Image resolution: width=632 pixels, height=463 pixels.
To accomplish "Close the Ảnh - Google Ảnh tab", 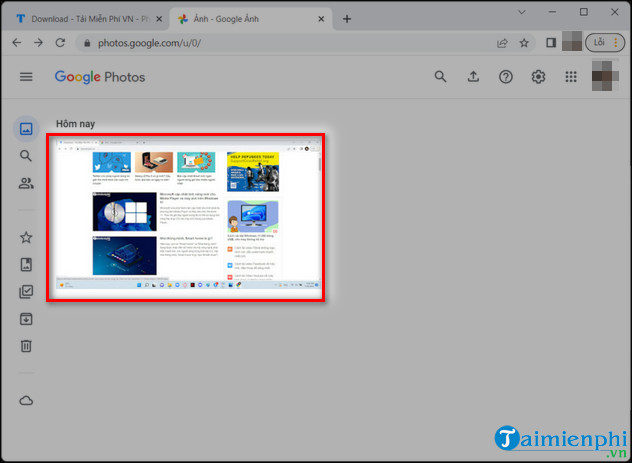I will coord(321,19).
